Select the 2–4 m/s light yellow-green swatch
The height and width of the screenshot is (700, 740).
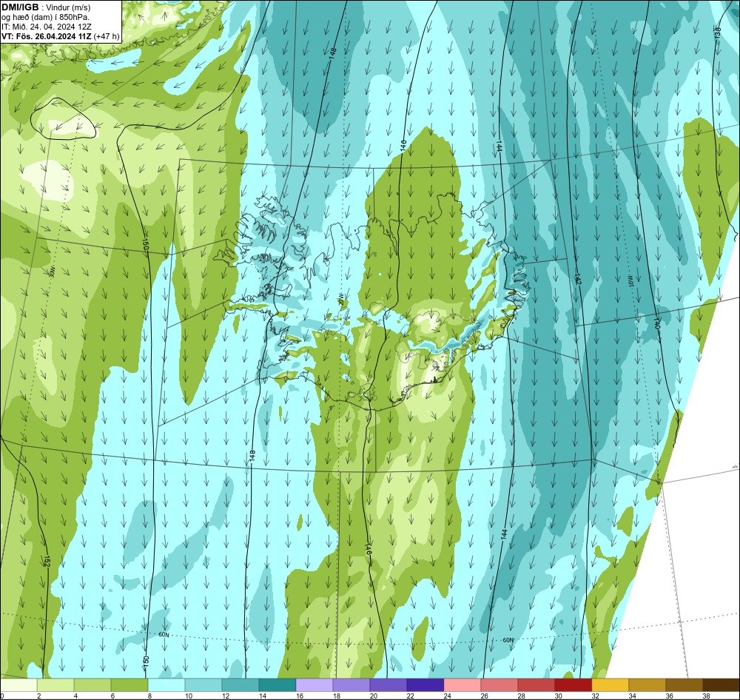pos(55,684)
